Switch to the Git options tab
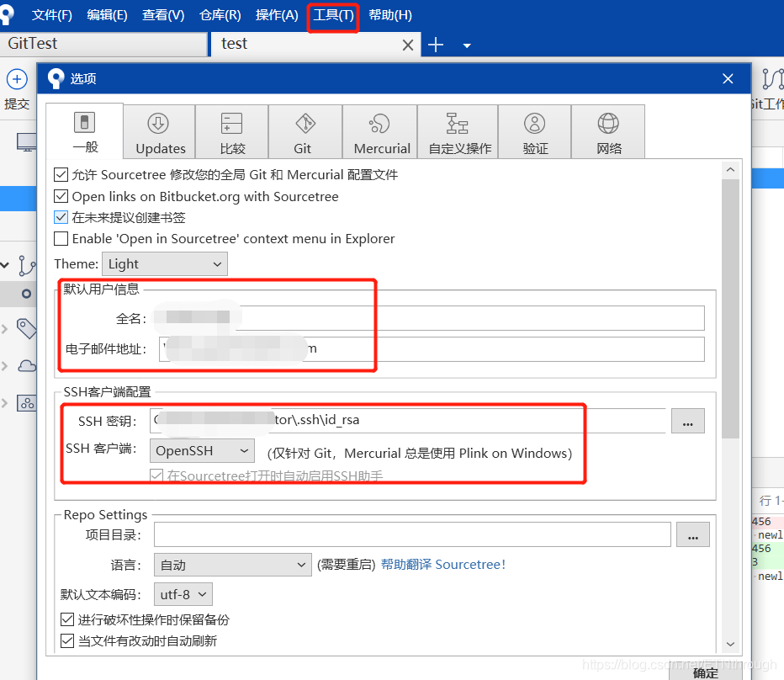This screenshot has height=680, width=784. tap(305, 132)
